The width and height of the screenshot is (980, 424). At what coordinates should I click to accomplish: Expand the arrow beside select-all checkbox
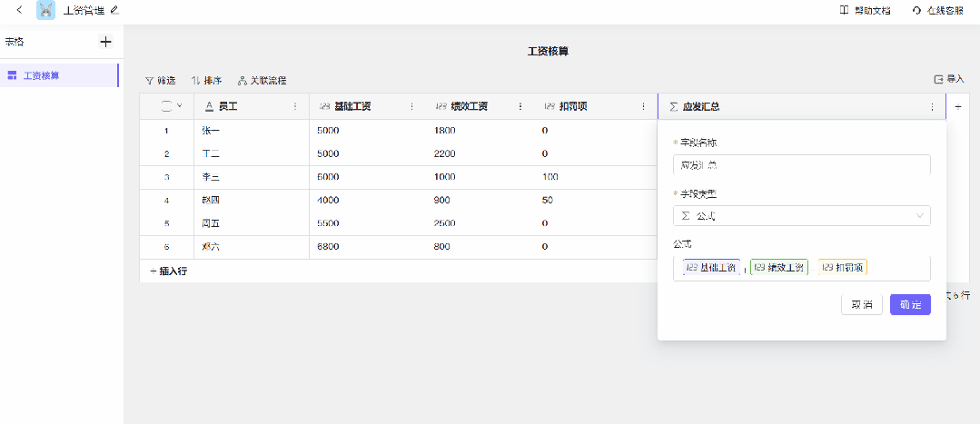[179, 106]
